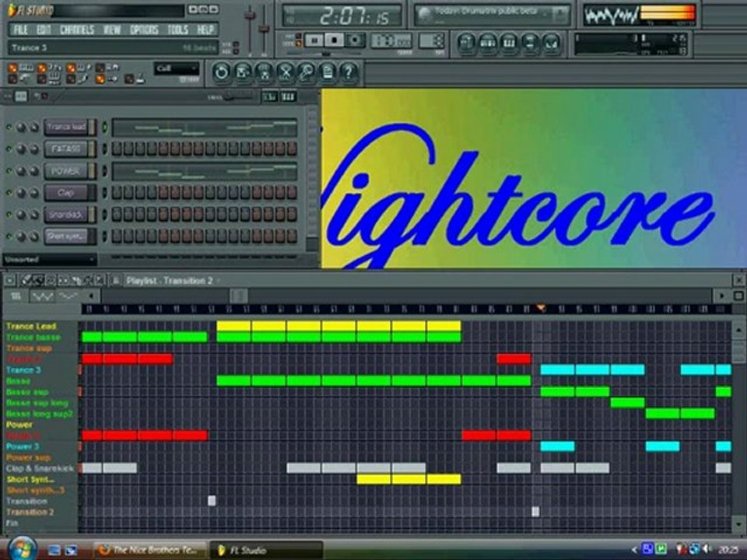
Task: Open the Playlist options menu arrow
Action: (10, 281)
